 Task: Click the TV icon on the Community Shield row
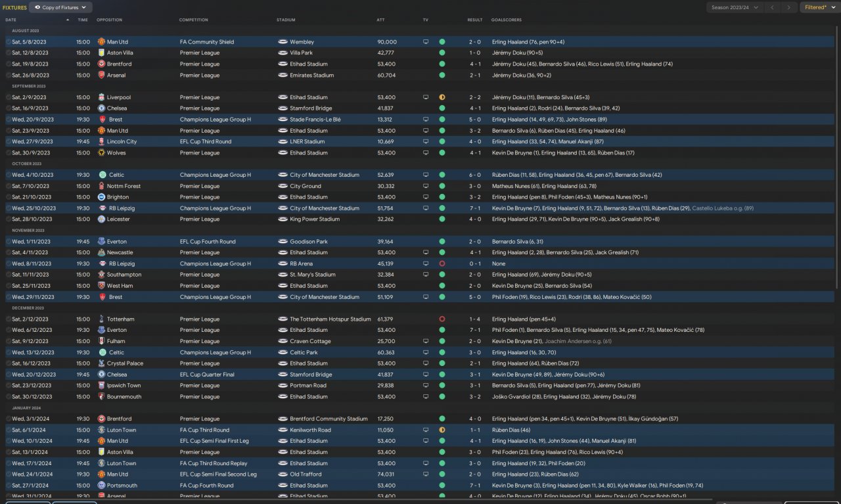point(426,42)
